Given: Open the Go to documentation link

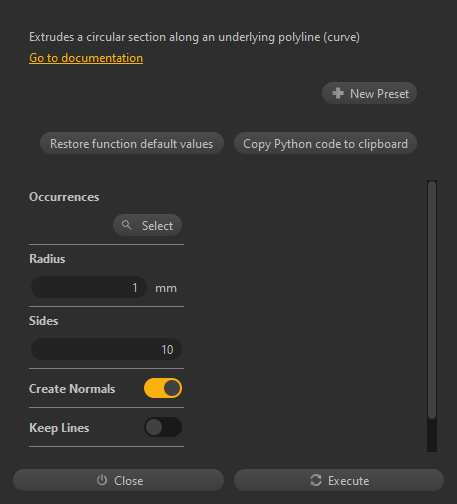Looking at the screenshot, I should (86, 58).
